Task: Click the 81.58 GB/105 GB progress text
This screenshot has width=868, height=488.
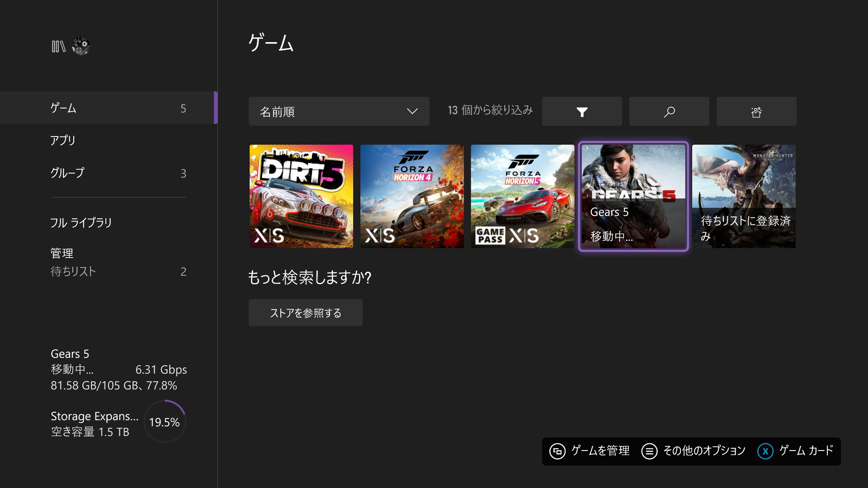Action: (x=114, y=385)
